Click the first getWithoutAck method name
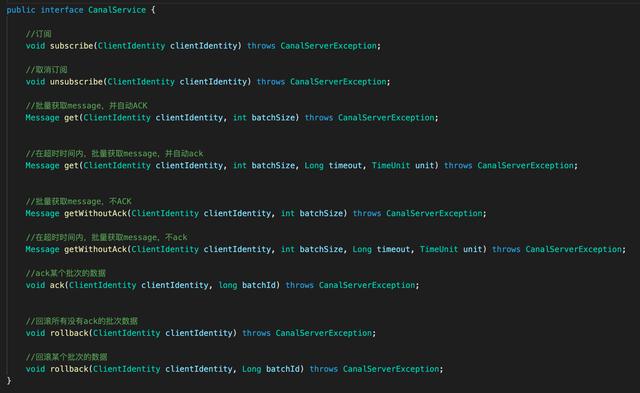This screenshot has height=393, width=640. tap(96, 213)
